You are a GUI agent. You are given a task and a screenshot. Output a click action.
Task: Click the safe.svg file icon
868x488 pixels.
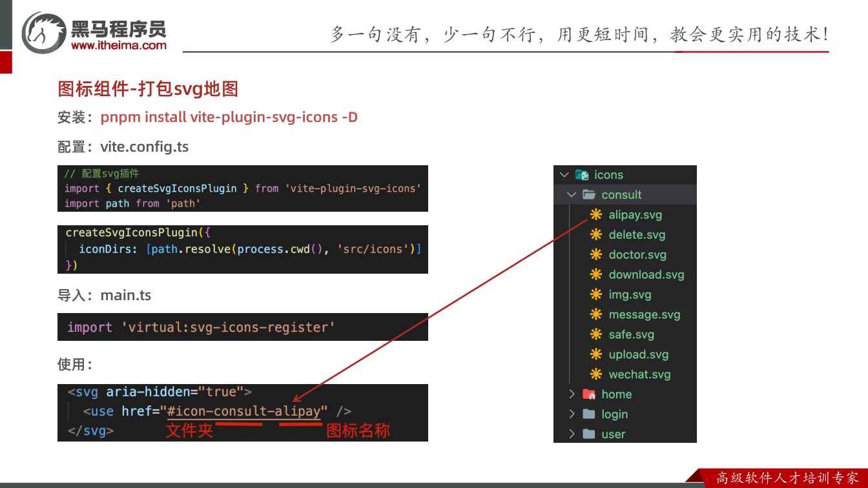(596, 335)
